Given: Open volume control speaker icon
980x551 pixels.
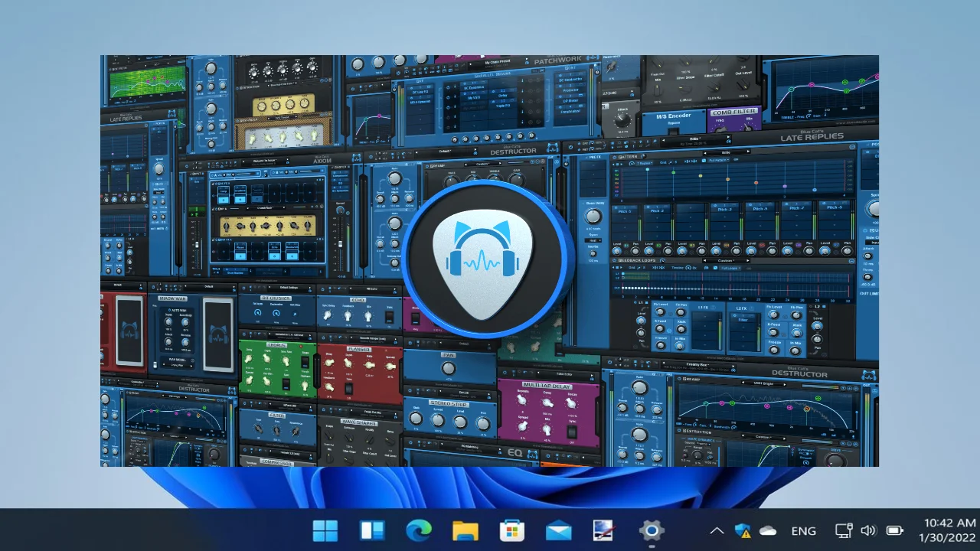Looking at the screenshot, I should [x=868, y=530].
